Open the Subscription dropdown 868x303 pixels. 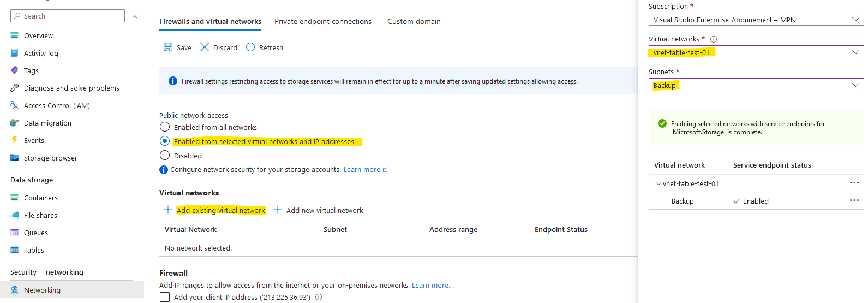(x=756, y=20)
